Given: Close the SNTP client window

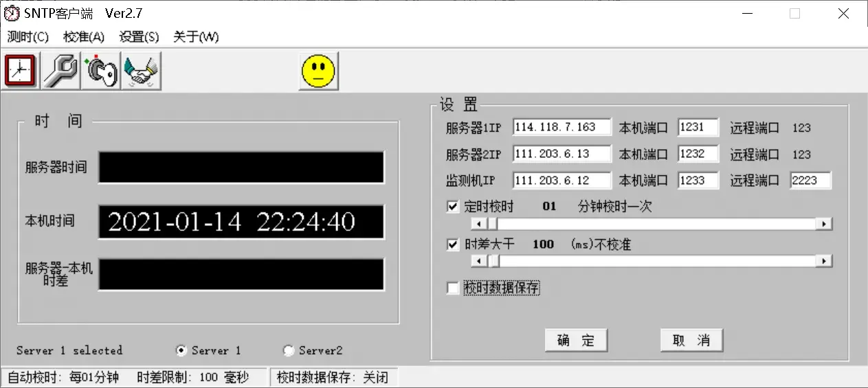Looking at the screenshot, I should click(x=844, y=13).
